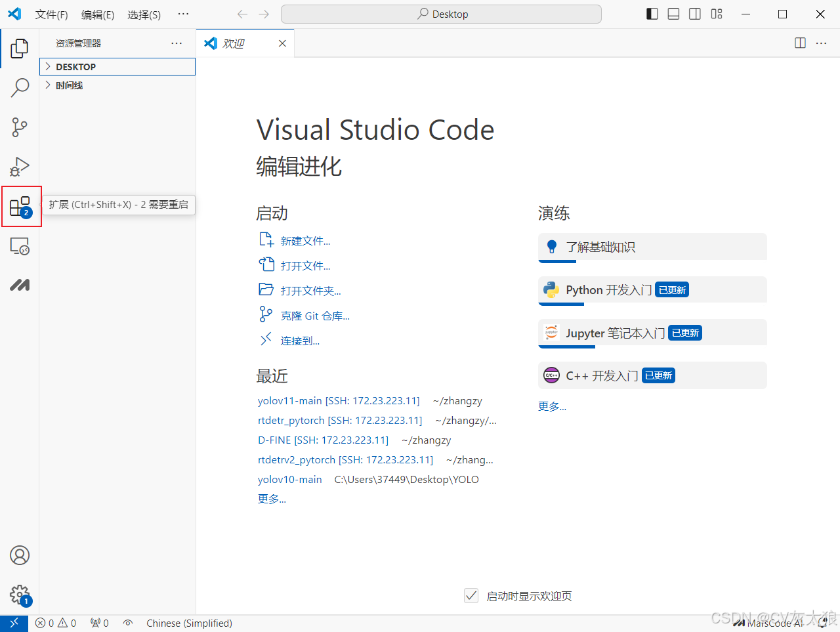Click the VS Code logo in the title bar
Viewport: 840px width, 632px height.
[x=14, y=14]
